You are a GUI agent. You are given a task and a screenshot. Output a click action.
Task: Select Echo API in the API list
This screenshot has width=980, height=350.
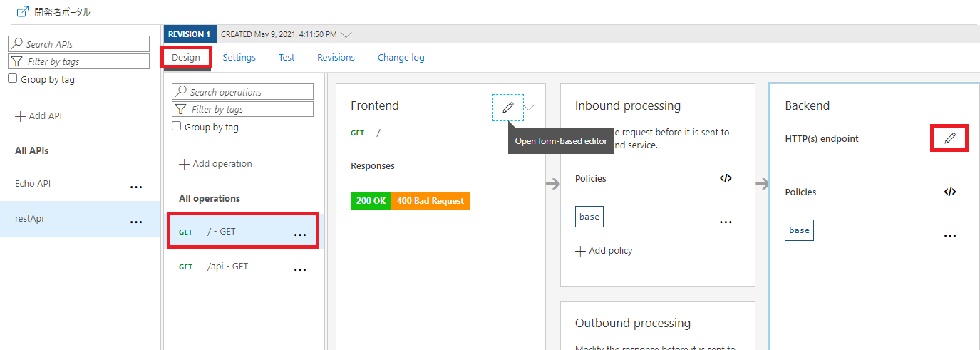click(33, 183)
